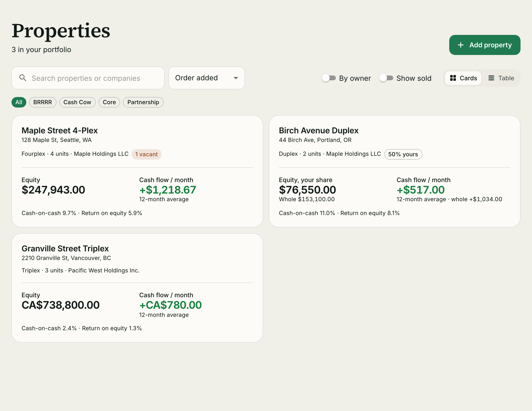Select the All filter chip
This screenshot has height=411, width=532.
(x=19, y=102)
